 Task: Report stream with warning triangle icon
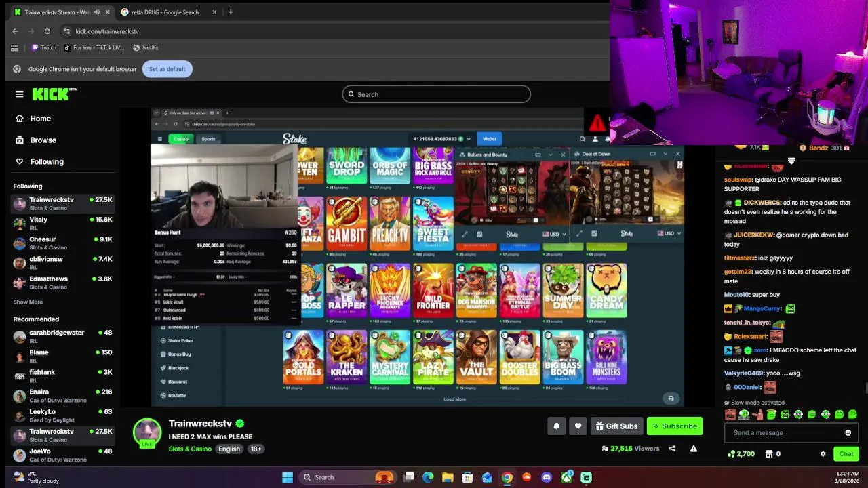693,449
